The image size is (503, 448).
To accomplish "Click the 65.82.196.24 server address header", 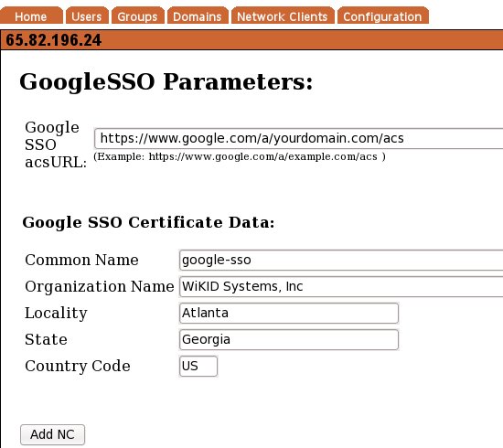I will [x=54, y=40].
